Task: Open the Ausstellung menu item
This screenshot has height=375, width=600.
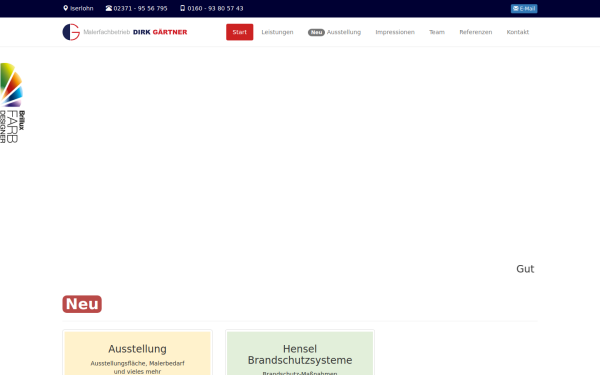Action: point(334,32)
